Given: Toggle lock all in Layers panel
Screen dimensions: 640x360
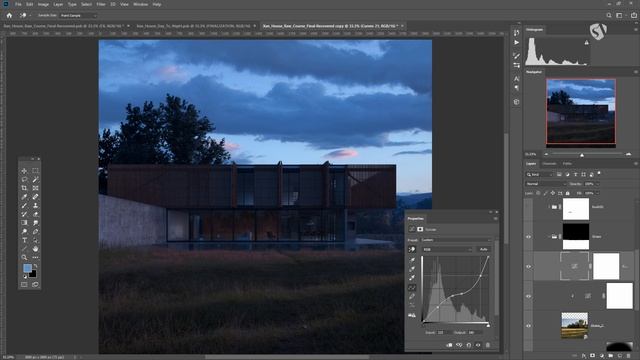Looking at the screenshot, I should tap(567, 193).
